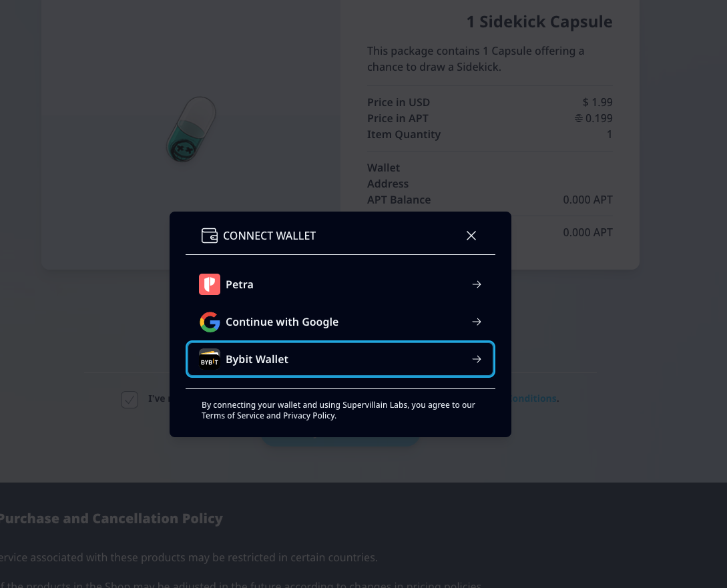
Task: Click the arrow next to Continue with Google
Action: [477, 322]
